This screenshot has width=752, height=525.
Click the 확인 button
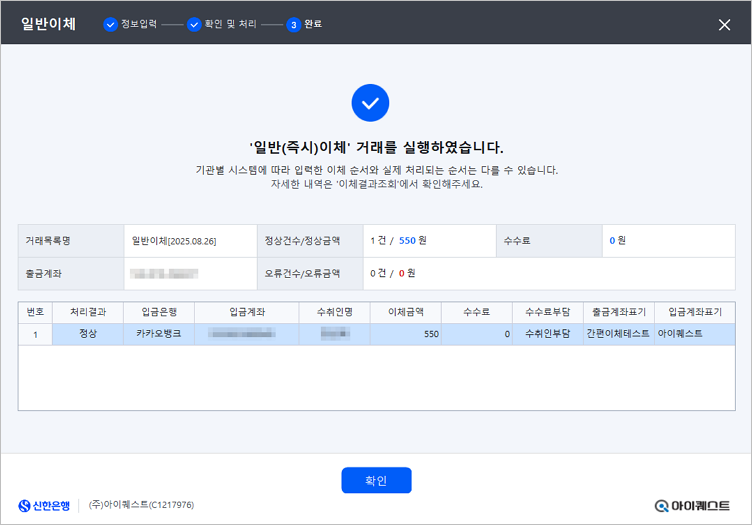point(376,480)
